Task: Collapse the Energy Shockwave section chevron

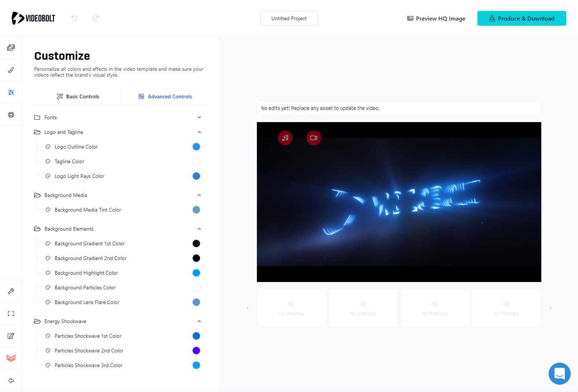Action: pyautogui.click(x=199, y=321)
